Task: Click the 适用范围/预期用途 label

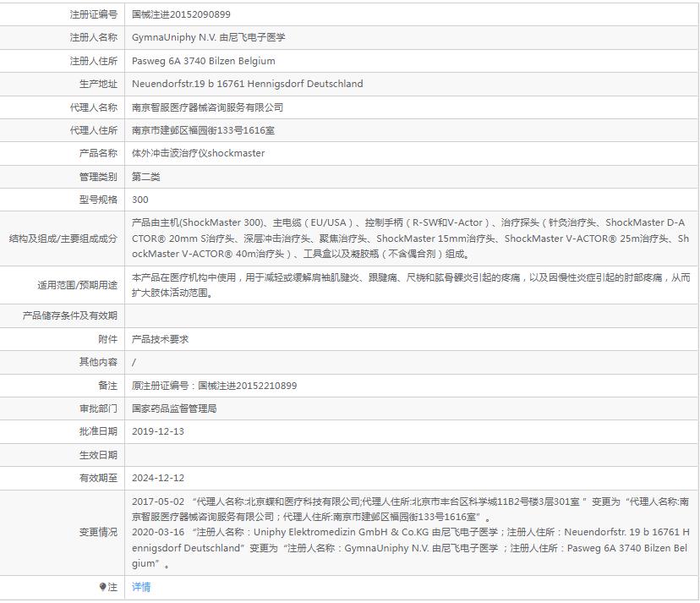Action: point(77,285)
